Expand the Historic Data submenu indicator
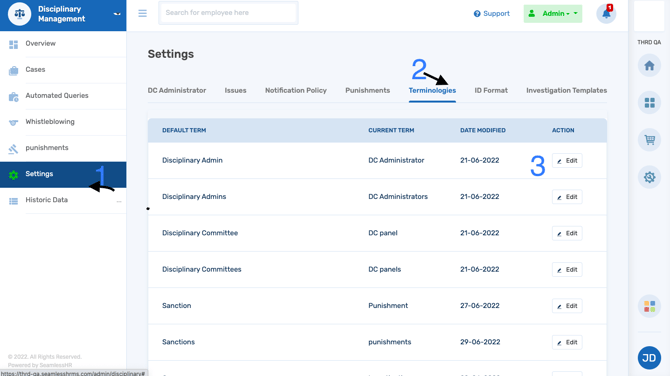The image size is (670, 376). pyautogui.click(x=119, y=201)
